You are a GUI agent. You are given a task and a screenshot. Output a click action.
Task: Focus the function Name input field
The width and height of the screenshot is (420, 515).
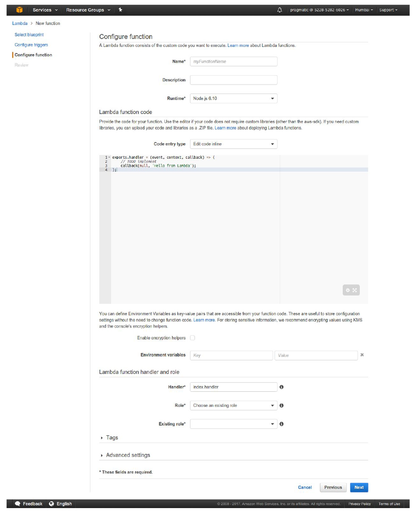coord(234,61)
